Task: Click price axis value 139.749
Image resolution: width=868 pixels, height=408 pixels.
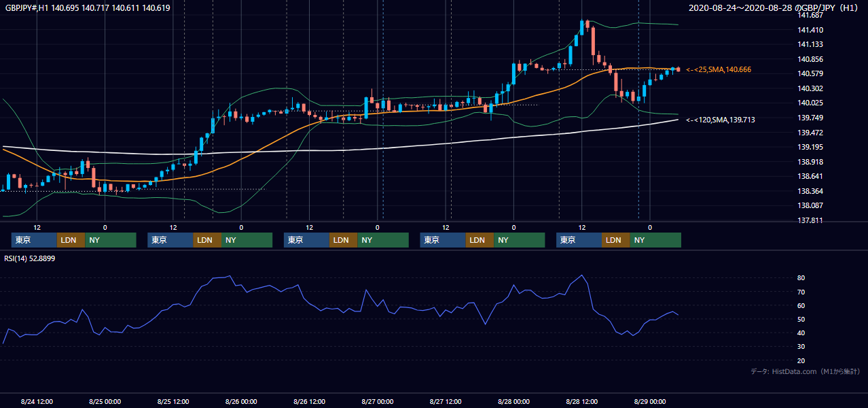Action: tap(810, 118)
